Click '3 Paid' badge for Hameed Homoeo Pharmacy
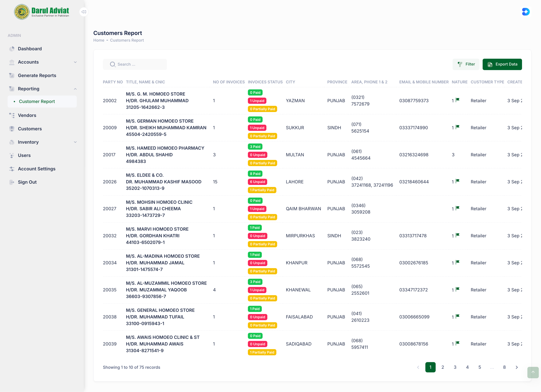 tap(255, 146)
